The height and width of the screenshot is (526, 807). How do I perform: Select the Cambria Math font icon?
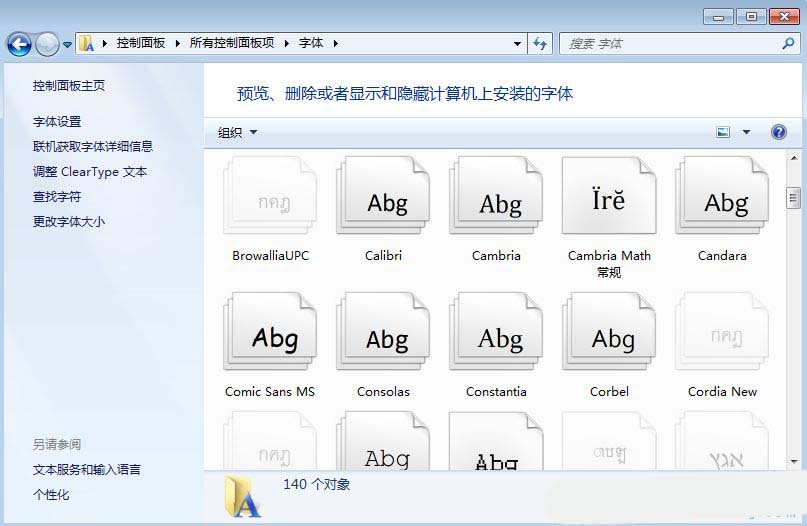click(609, 196)
